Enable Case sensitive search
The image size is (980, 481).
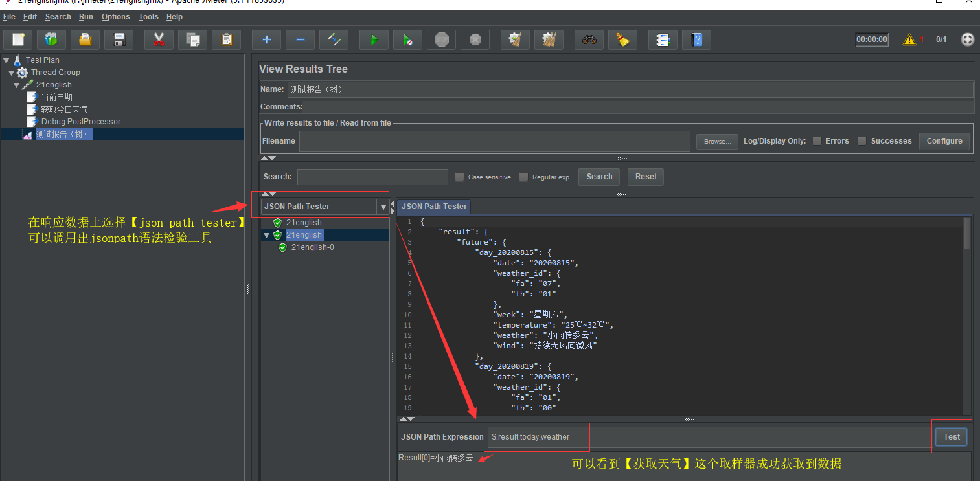pos(460,177)
